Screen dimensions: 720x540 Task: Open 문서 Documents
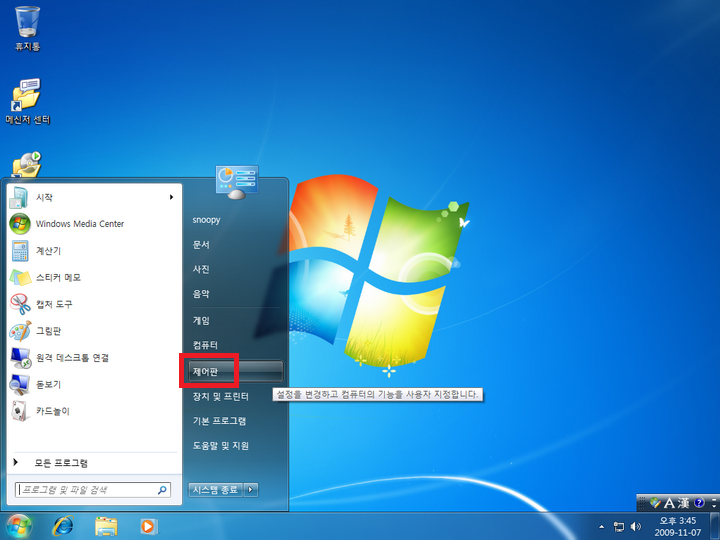pyautogui.click(x=201, y=245)
